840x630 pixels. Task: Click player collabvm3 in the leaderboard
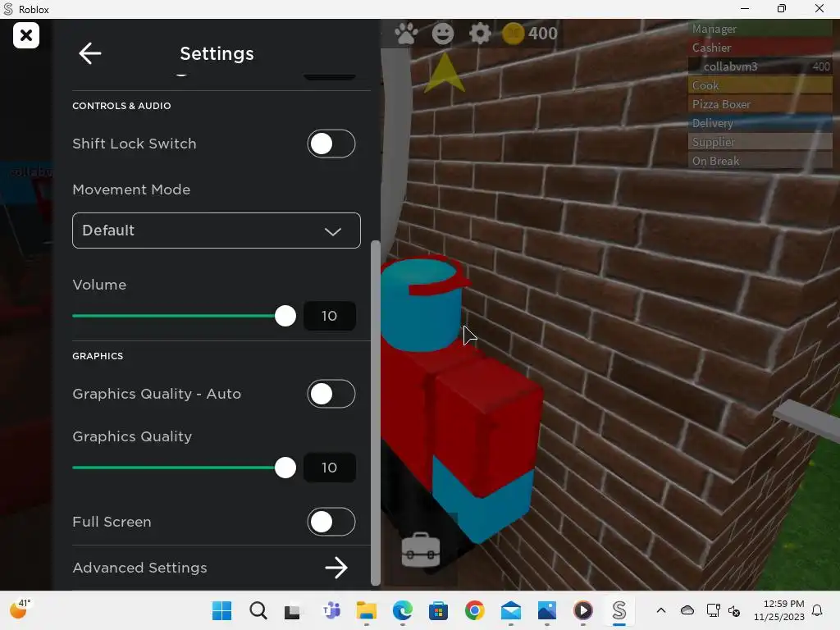pos(760,66)
